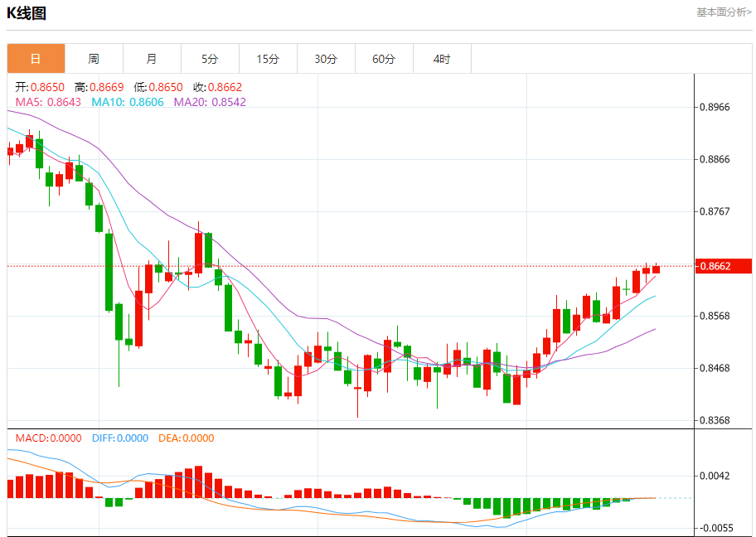The image size is (756, 537).
Task: Open the 60分 interval tab
Action: tap(385, 59)
